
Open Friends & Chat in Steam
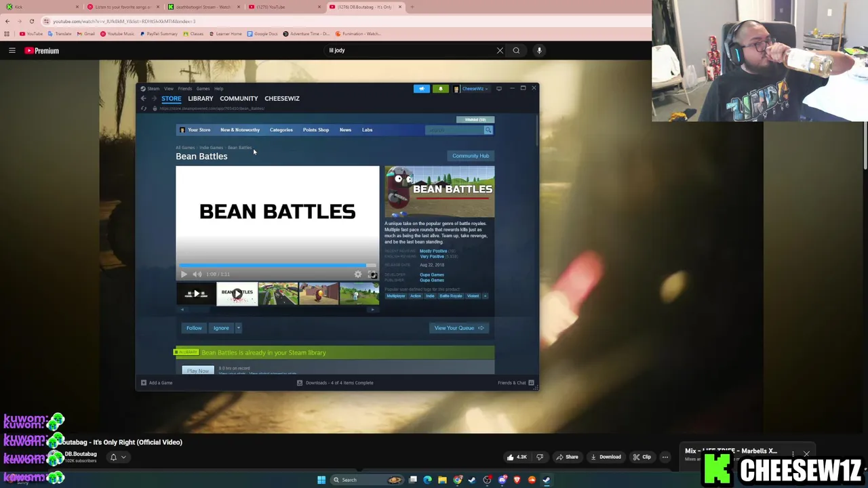coord(516,383)
